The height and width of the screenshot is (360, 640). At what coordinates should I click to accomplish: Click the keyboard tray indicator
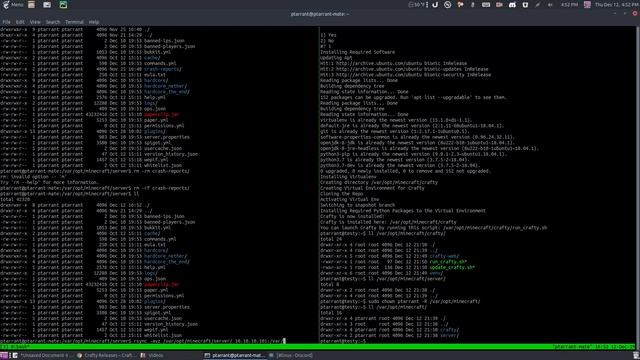click(486, 5)
